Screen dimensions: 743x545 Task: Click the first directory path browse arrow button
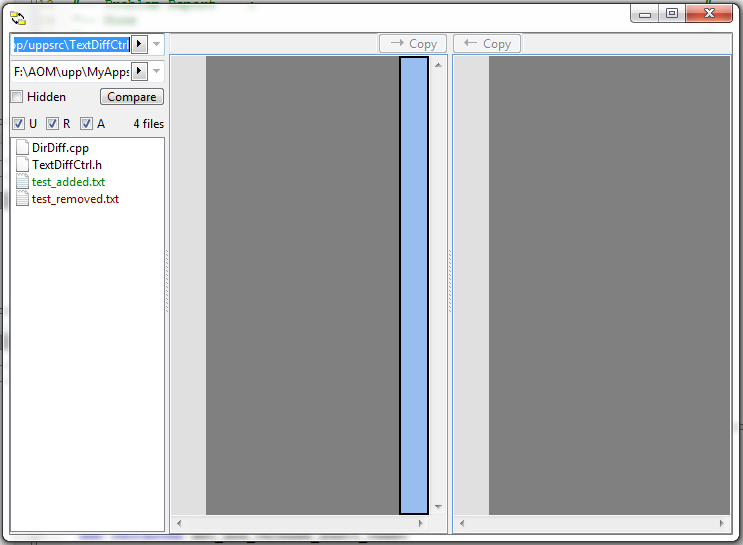coord(140,44)
